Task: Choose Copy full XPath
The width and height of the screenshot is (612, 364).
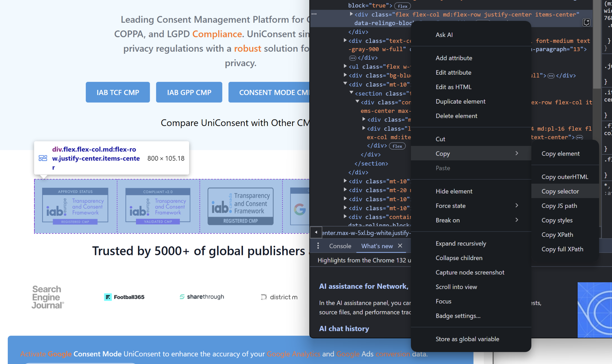Action: click(x=565, y=249)
